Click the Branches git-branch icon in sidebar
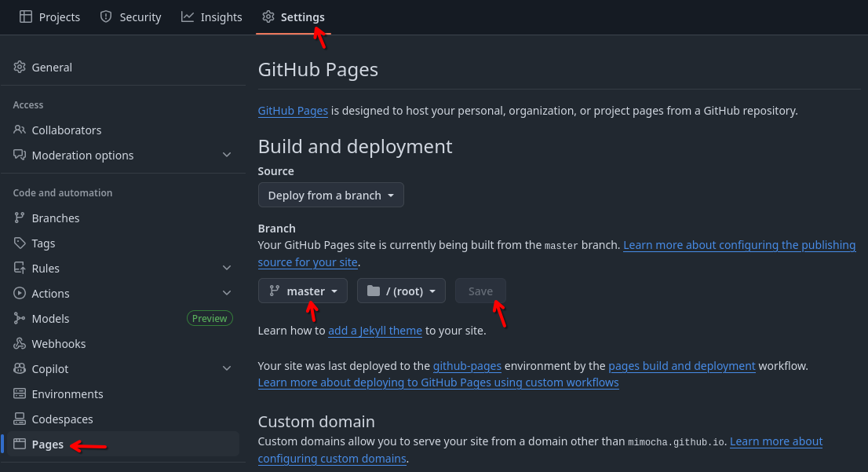Viewport: 868px width, 472px height. (x=20, y=218)
